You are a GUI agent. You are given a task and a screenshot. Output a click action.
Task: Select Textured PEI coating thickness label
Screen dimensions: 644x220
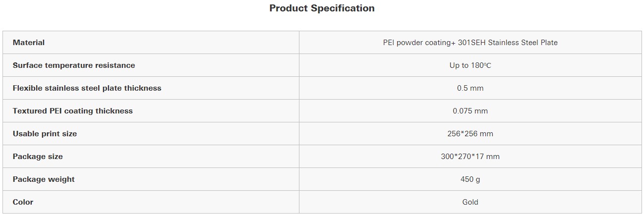click(x=73, y=111)
